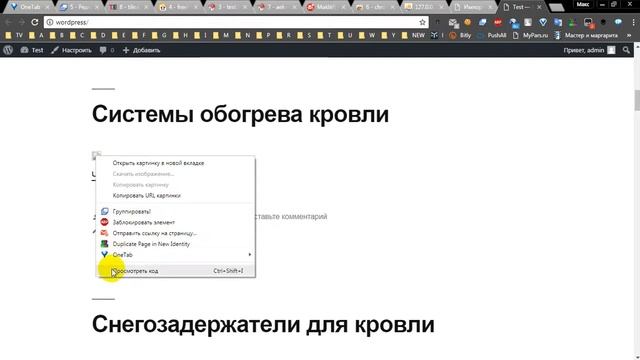This screenshot has width=640, height=360.
Task: Open the Test site link in admin bar
Action: pos(32,50)
